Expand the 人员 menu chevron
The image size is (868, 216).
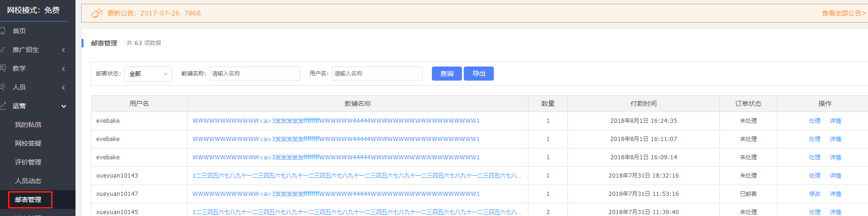tap(63, 88)
